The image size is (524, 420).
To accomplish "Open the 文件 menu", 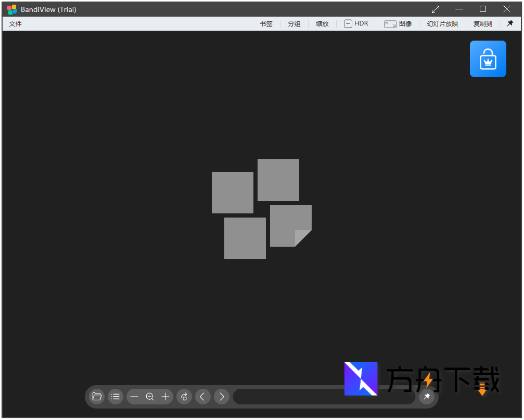I will point(16,23).
